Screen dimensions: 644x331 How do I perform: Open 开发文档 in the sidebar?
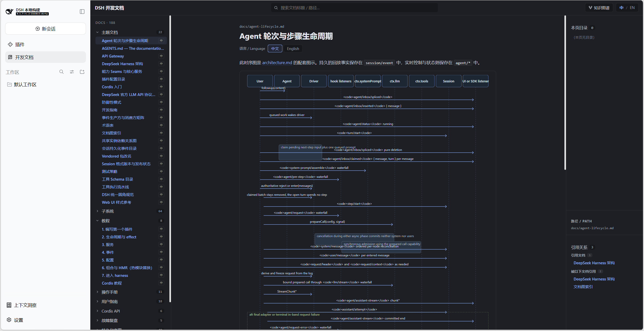[45, 57]
